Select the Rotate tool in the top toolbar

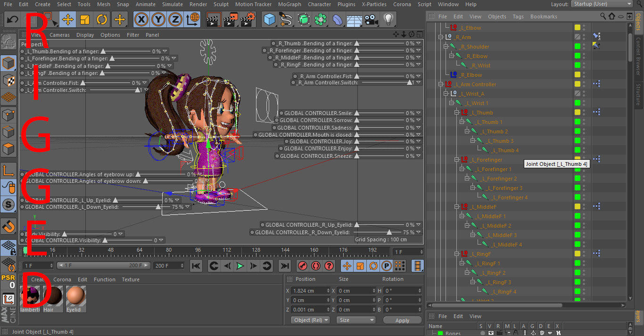point(102,20)
